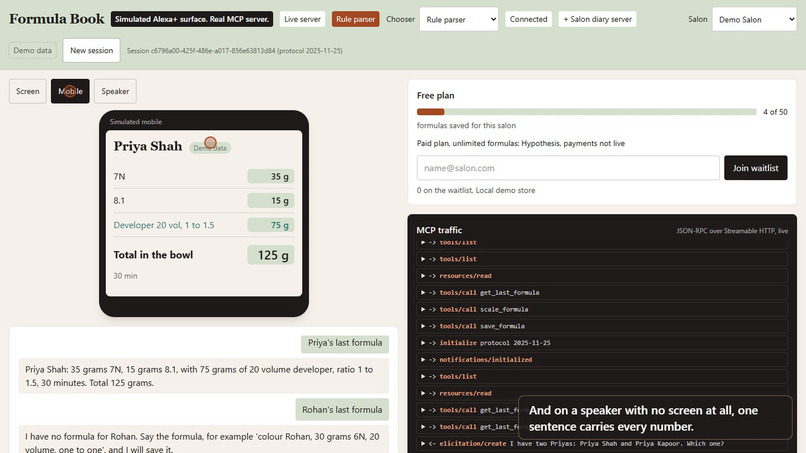This screenshot has width=806, height=453.
Task: Click the Demo data badge beside Priya Shah
Action: click(210, 148)
